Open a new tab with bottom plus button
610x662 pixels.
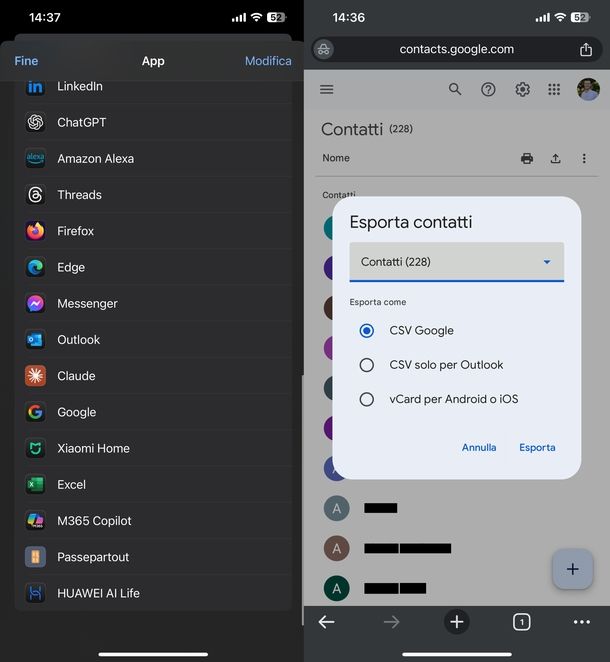click(457, 622)
